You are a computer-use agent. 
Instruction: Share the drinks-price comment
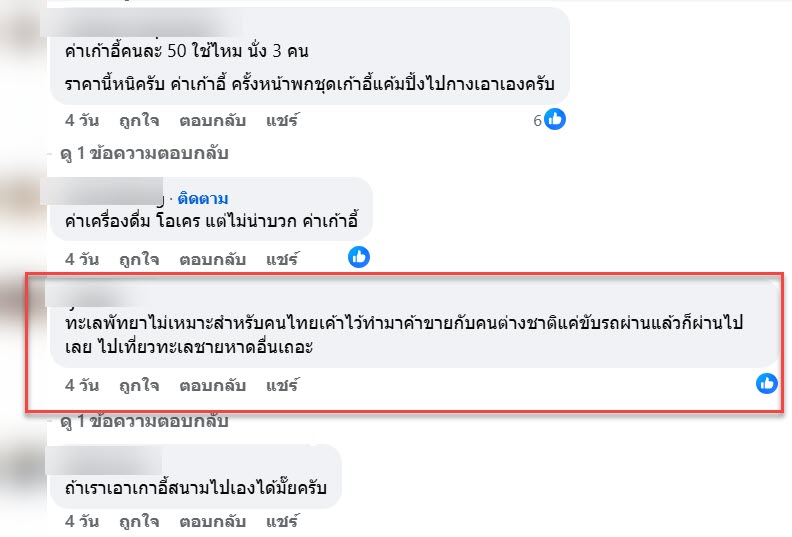point(282,259)
